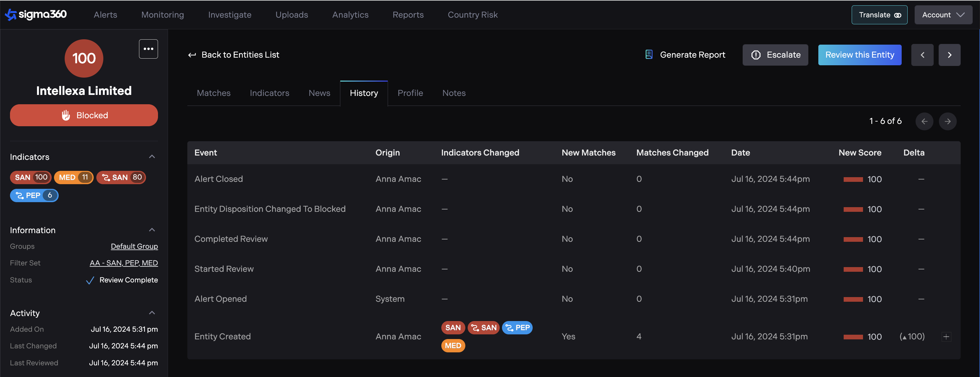This screenshot has height=377, width=980.
Task: Switch to the Matches tab
Action: click(213, 93)
